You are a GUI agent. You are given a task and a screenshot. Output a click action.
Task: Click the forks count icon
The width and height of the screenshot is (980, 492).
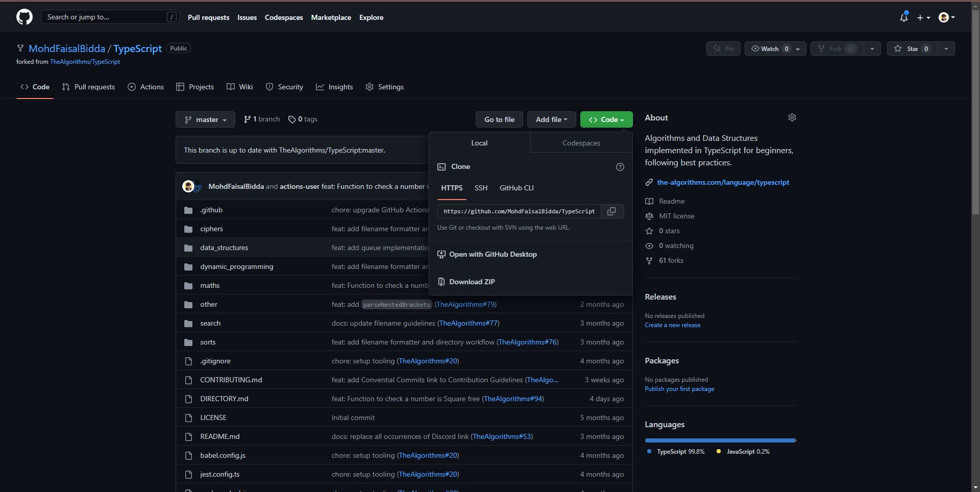pos(649,261)
